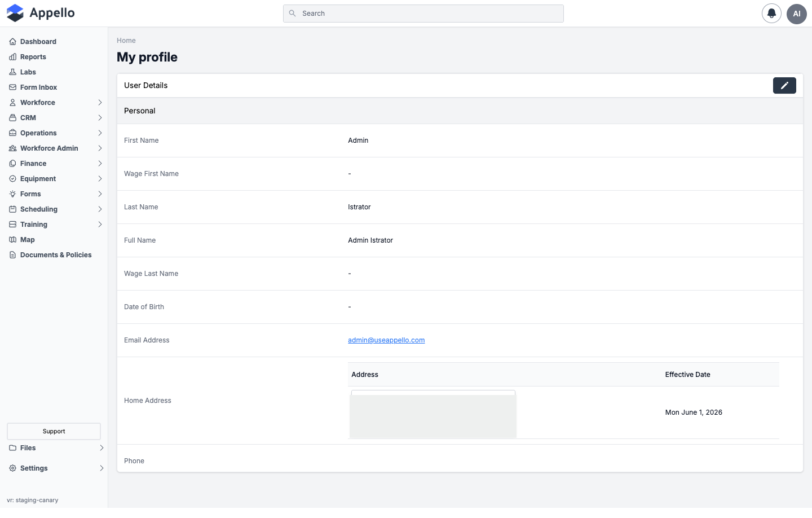Expand the CRM submenu chevron
The height and width of the screenshot is (518, 812).
100,118
